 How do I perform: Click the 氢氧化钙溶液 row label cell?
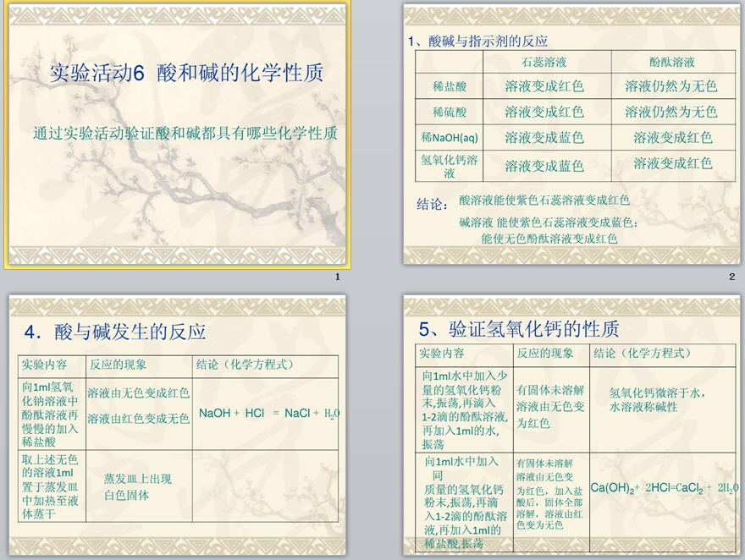[x=450, y=166]
